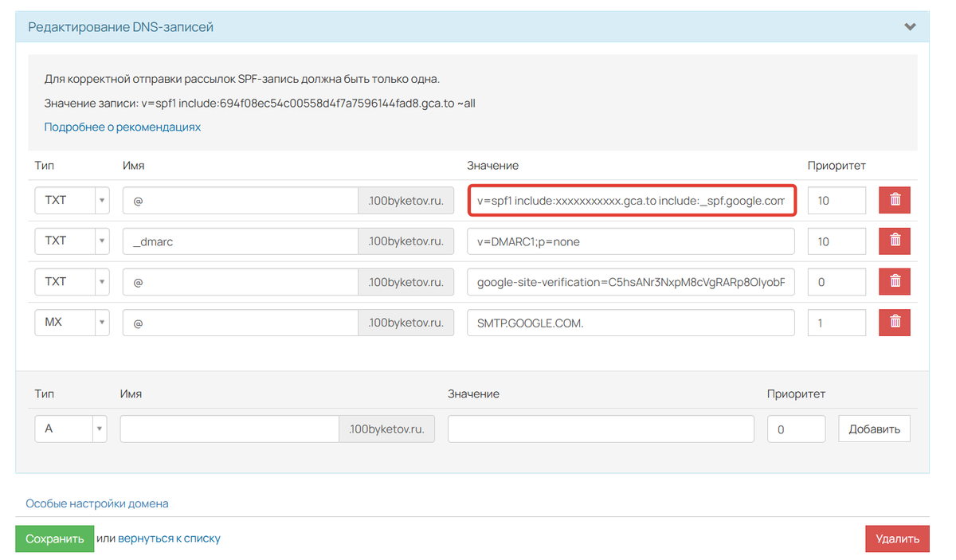Screen dimensions: 956x560
Task: Focus the value field containing v=spf1 include
Action: coord(631,200)
